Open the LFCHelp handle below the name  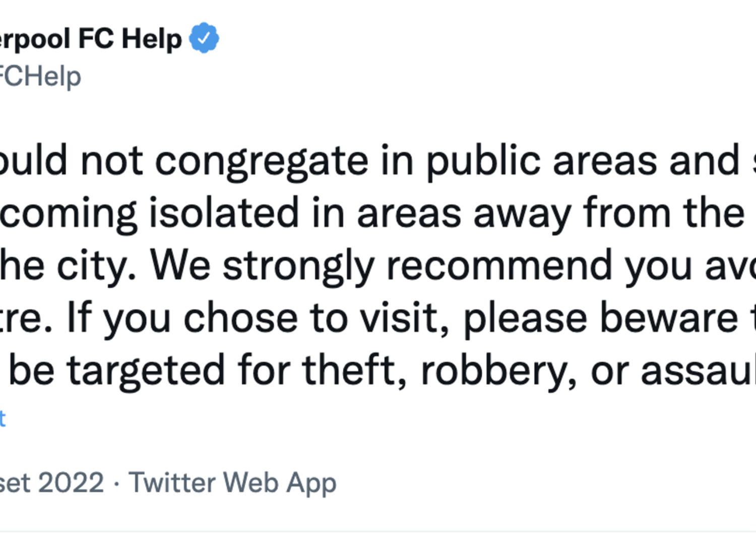40,77
